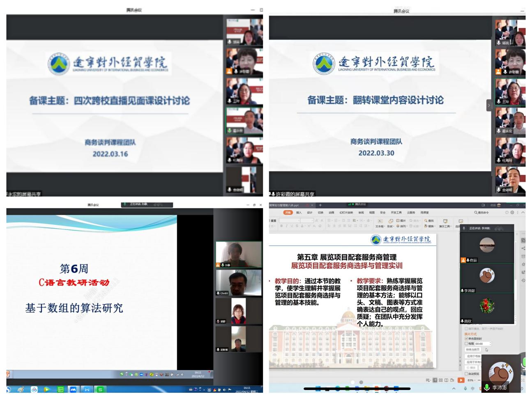Switch to reading view icon
Screen dimensions: 532x399
[x=446, y=380]
